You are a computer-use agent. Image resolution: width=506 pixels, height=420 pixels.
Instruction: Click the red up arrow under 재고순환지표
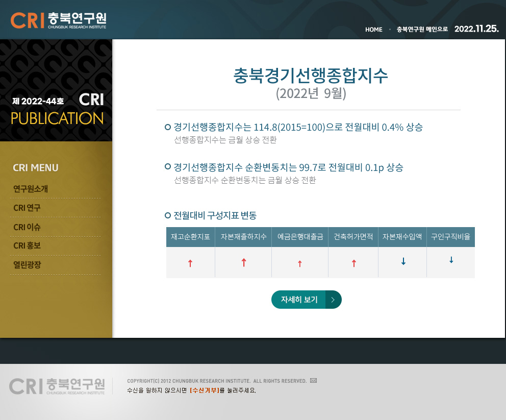[x=190, y=263]
